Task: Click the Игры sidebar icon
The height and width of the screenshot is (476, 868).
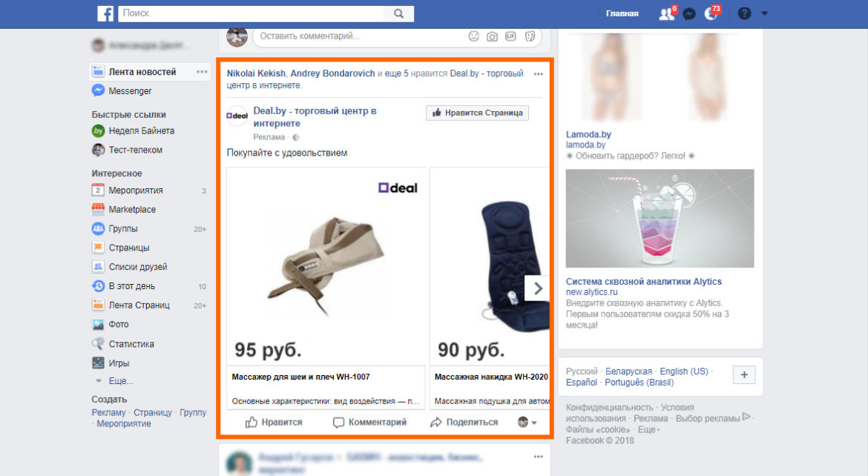Action: [98, 363]
